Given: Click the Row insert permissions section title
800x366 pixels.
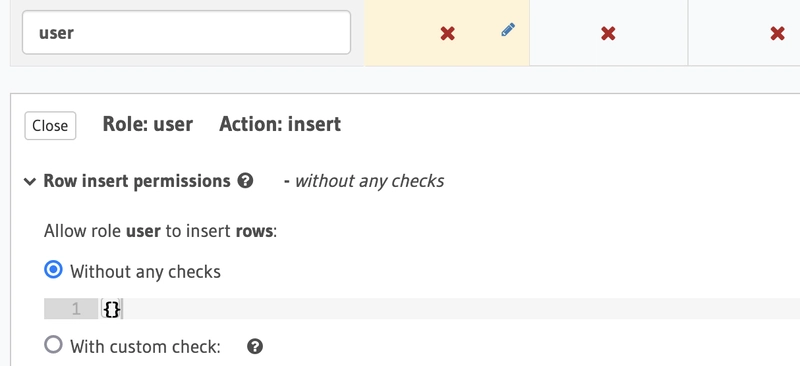Looking at the screenshot, I should coord(137,181).
